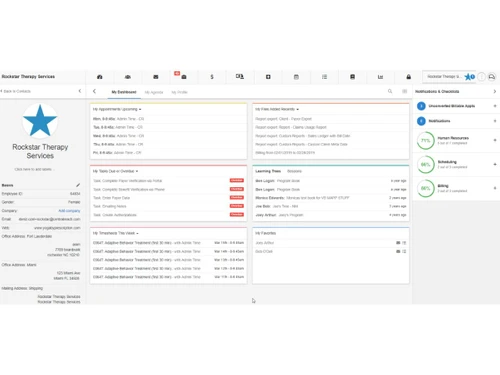Edit Basics section with pencil icon
This screenshot has width=500, height=375.
78,185
